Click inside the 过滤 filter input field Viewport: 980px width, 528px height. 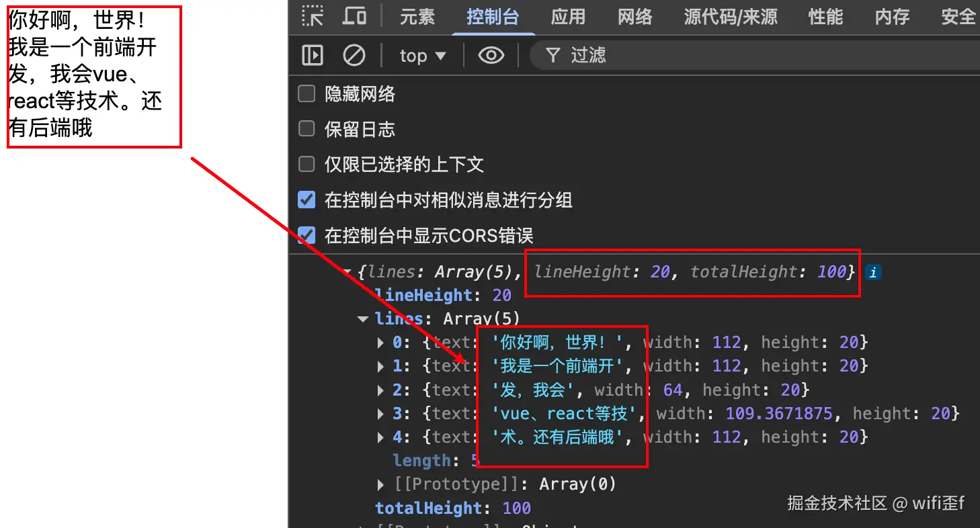[639, 56]
